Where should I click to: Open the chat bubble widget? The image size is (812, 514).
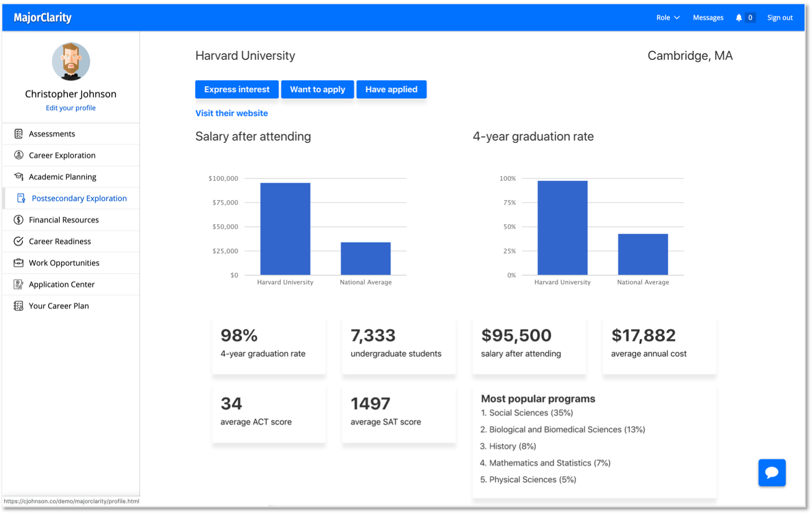coord(772,473)
